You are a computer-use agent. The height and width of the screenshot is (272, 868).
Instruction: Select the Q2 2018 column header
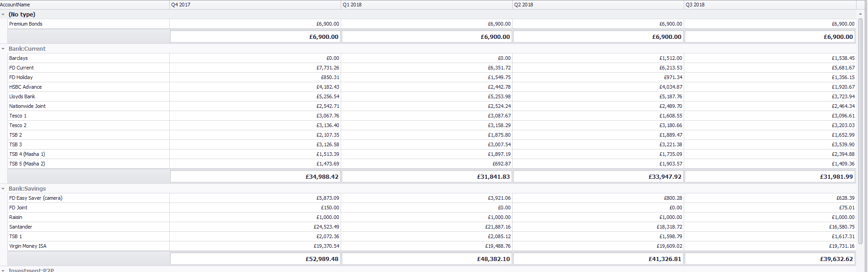(598, 5)
